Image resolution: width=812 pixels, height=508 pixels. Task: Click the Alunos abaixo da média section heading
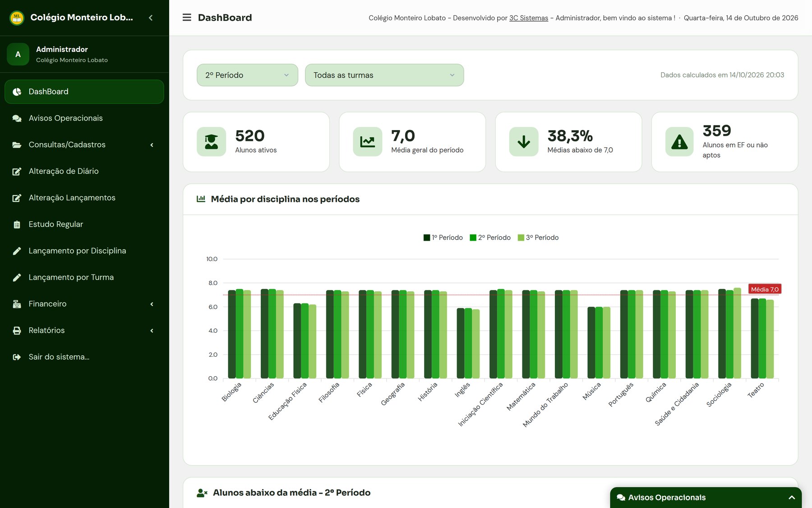[x=291, y=493]
